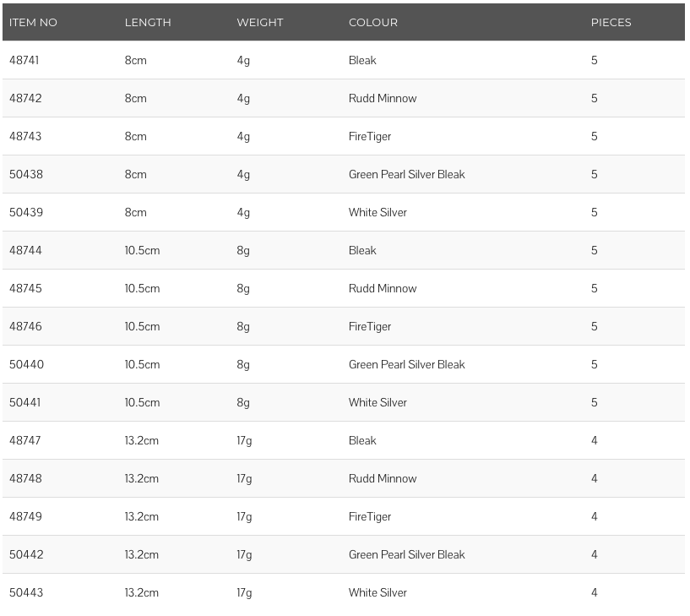Click 17g weight in row 48748

click(244, 479)
